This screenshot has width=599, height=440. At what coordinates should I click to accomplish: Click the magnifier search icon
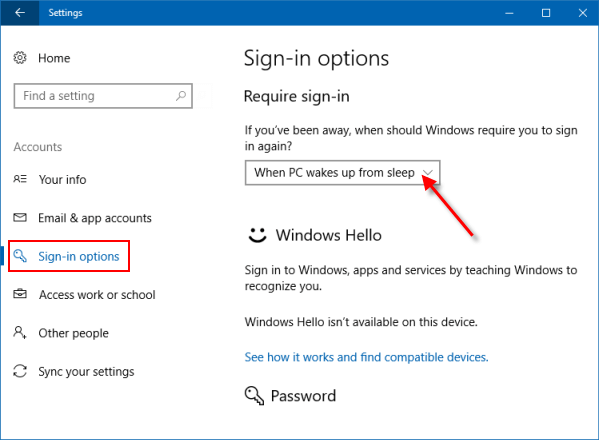pyautogui.click(x=181, y=95)
